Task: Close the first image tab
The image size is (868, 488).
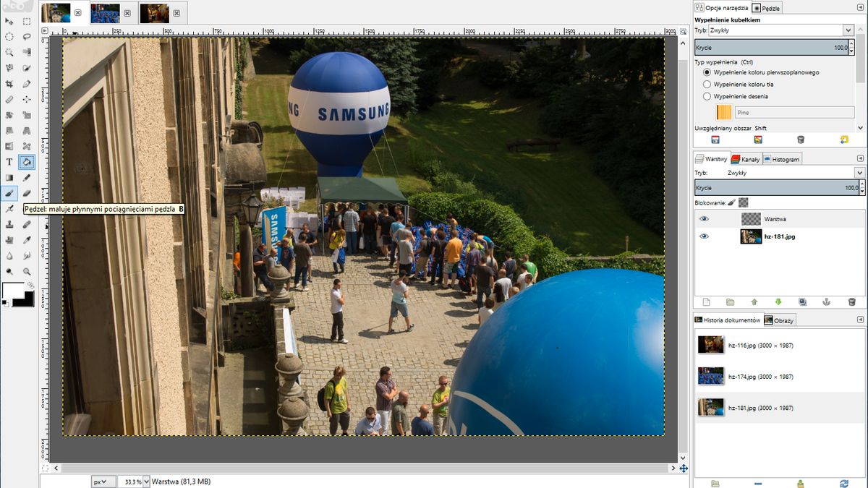Action: tap(78, 13)
